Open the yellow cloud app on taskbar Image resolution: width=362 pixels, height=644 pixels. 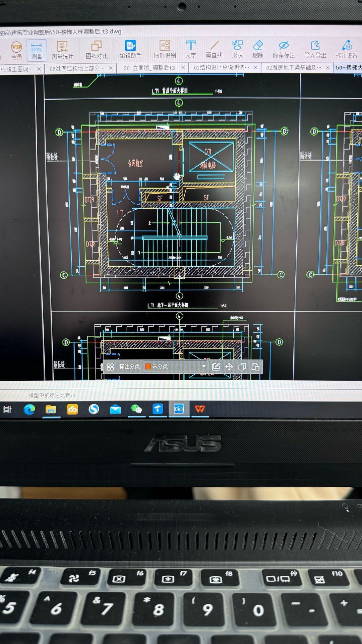click(x=72, y=409)
